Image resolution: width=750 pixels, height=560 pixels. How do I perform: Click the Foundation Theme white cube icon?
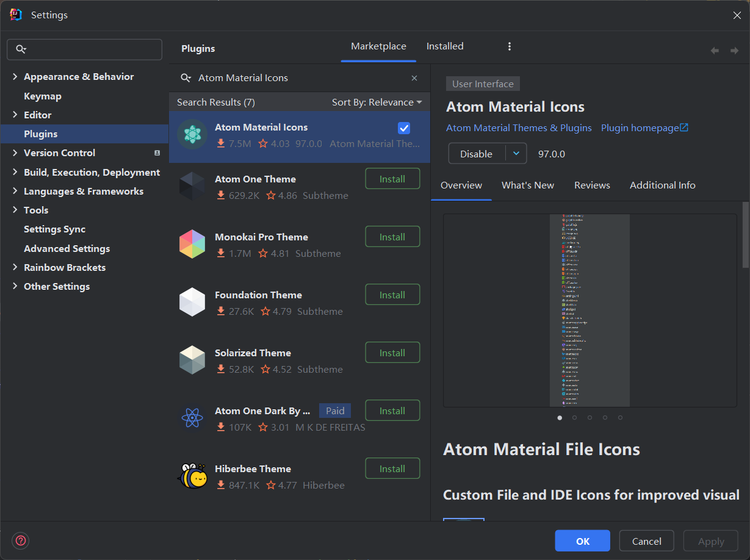tap(192, 302)
